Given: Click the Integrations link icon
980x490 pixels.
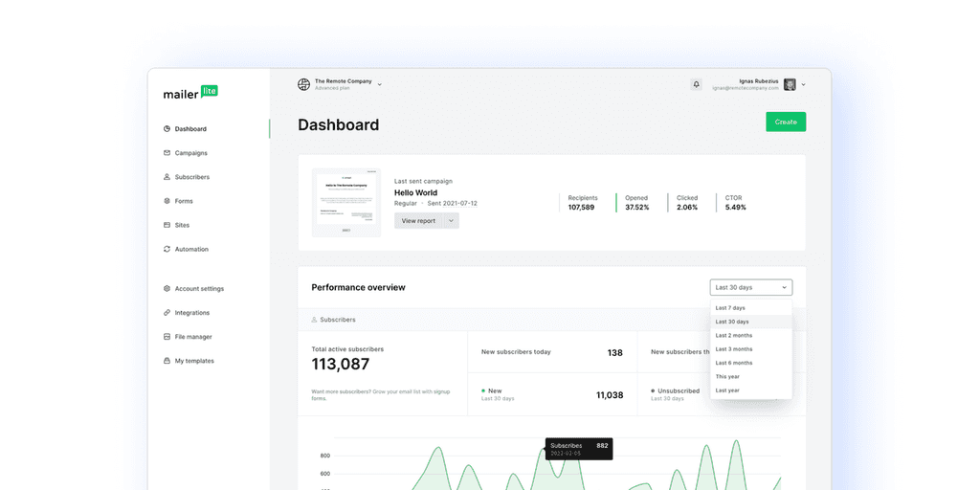Looking at the screenshot, I should (167, 313).
